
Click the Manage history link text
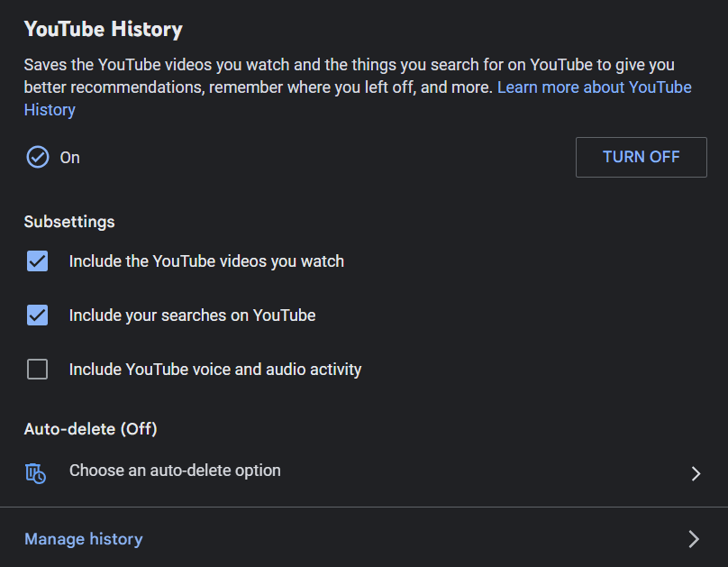point(84,539)
